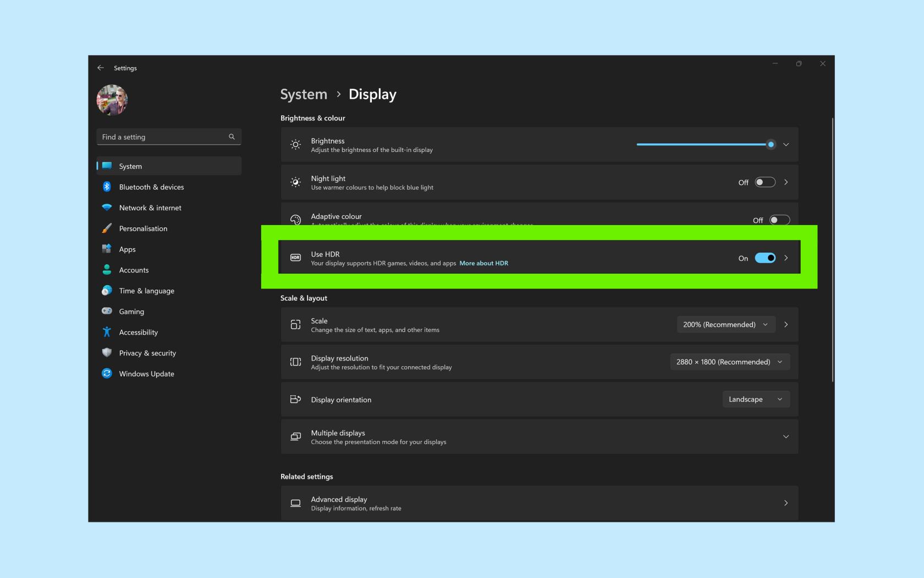
Task: Open the Display resolution dropdown
Action: [x=730, y=362]
